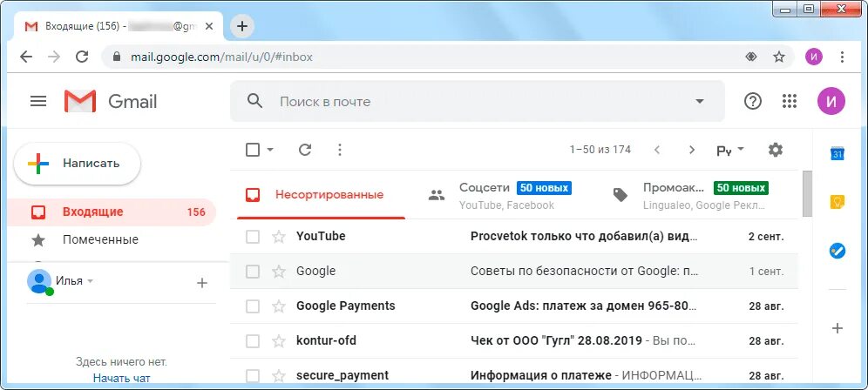Open email Советы по безопасности от Google

584,272
